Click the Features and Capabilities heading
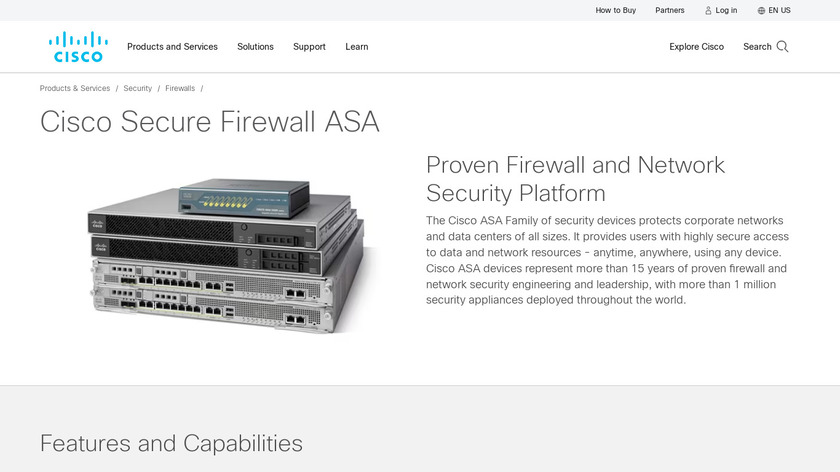This screenshot has width=840, height=472. pos(171,444)
